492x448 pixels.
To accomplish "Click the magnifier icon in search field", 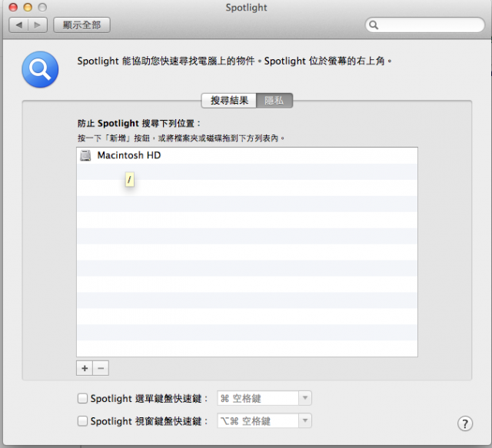I will click(x=374, y=25).
